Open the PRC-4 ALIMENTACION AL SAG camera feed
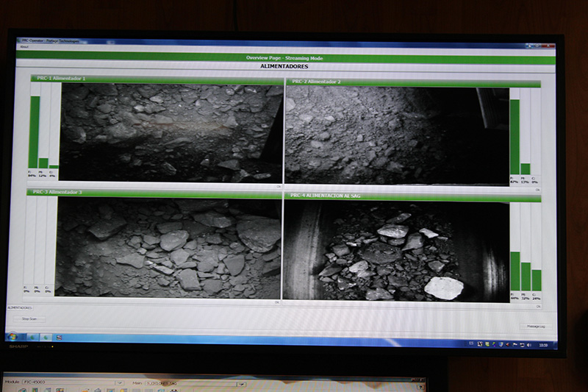 396,251
